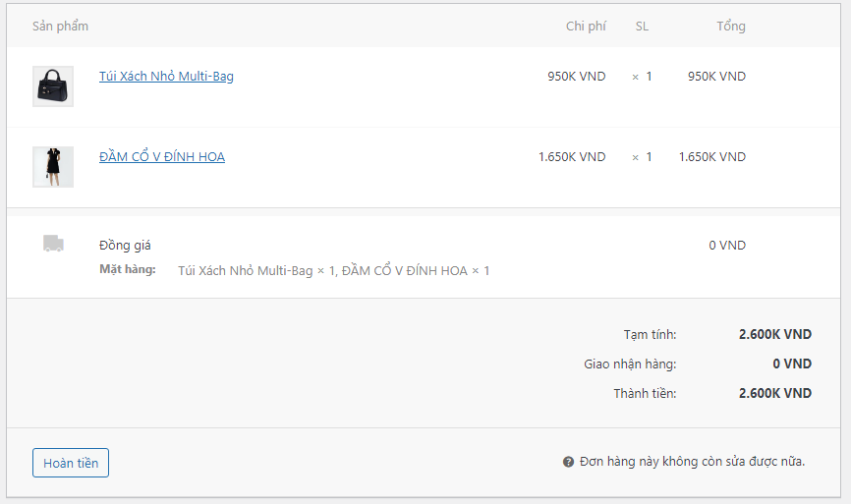Click the Tạm tính subtotal amount
Image resolution: width=851 pixels, height=504 pixels.
point(774,334)
